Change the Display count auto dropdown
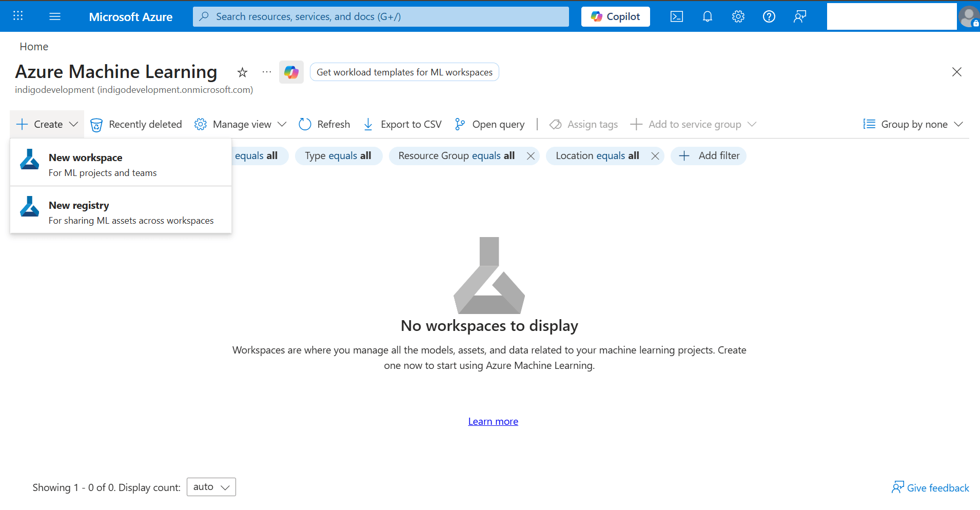The height and width of the screenshot is (510, 980). pos(210,486)
